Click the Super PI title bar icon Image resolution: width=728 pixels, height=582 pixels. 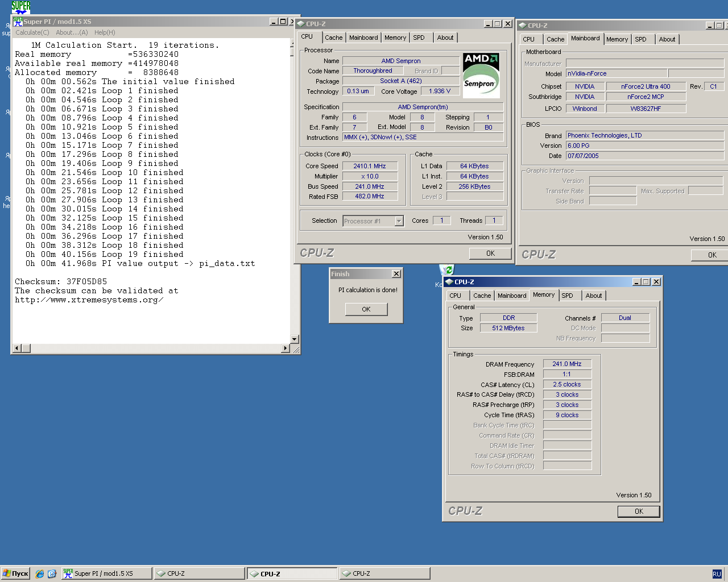(x=18, y=22)
